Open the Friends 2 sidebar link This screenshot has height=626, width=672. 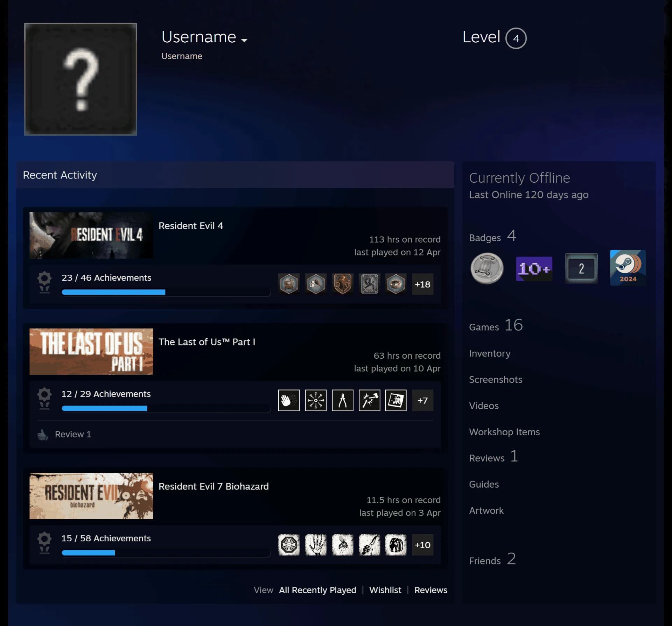point(492,559)
